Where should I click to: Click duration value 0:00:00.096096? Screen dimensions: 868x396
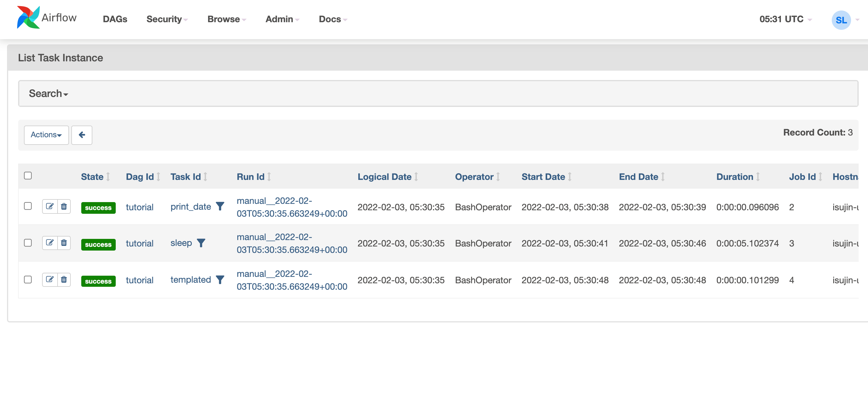pos(747,207)
